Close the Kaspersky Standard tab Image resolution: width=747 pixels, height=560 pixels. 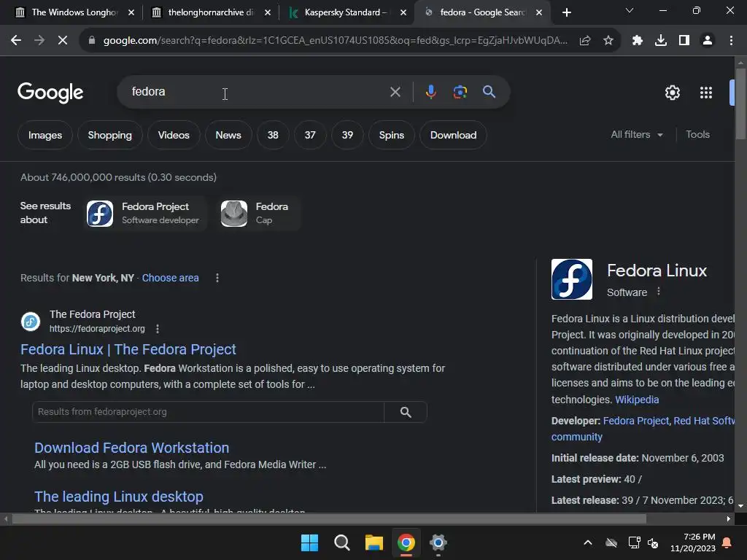[x=403, y=12]
